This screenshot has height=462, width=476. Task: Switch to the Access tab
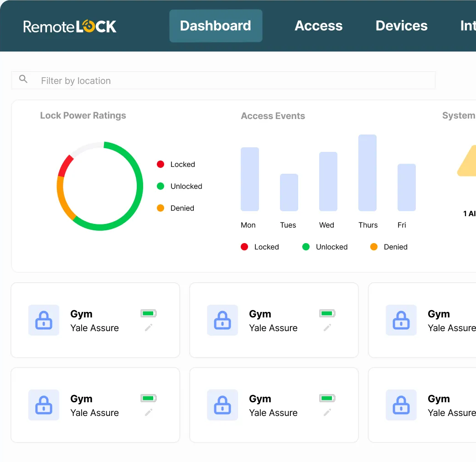[x=318, y=26]
